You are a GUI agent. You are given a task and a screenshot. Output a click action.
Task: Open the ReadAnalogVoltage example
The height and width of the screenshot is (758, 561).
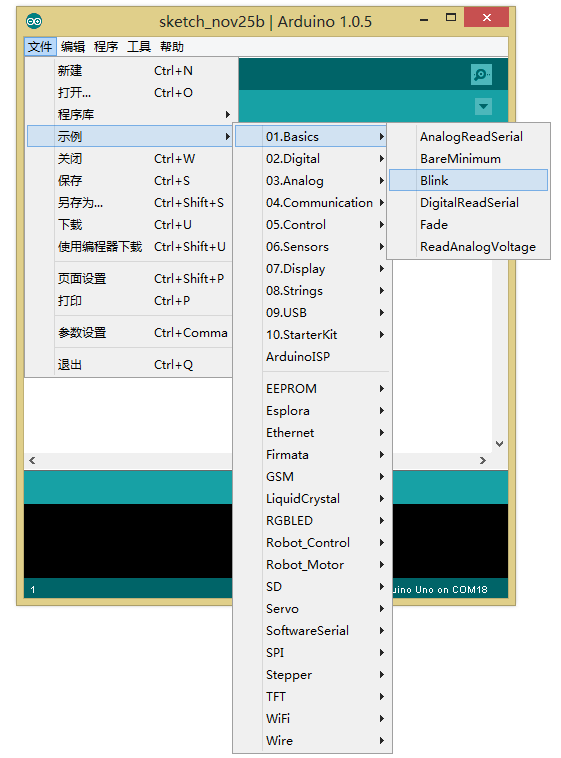pyautogui.click(x=468, y=247)
